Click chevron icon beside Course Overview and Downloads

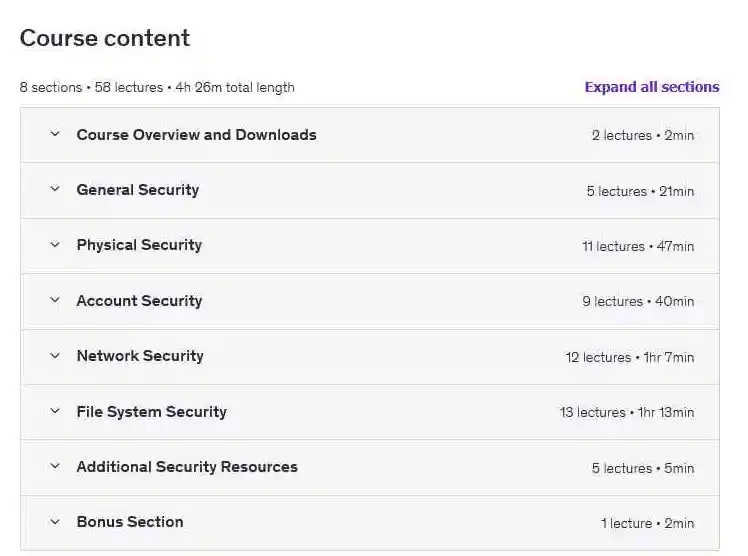pos(55,134)
